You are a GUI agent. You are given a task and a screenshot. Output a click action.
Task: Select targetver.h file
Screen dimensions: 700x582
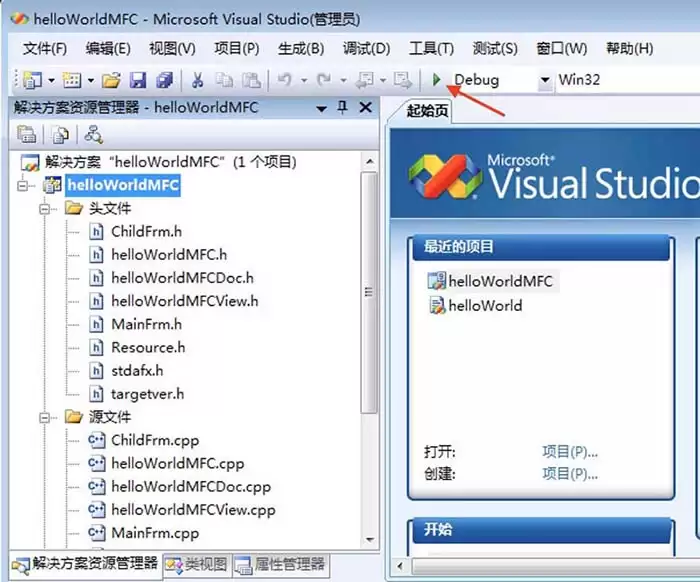(x=147, y=394)
